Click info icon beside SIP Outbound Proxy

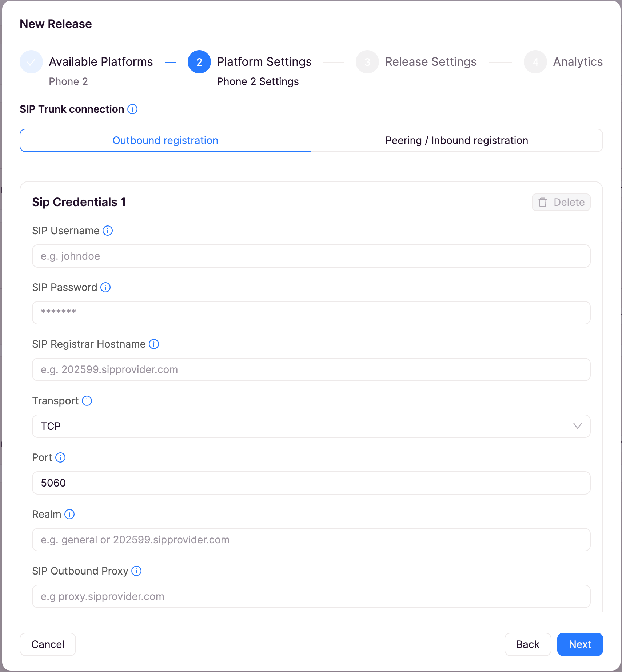(x=136, y=571)
